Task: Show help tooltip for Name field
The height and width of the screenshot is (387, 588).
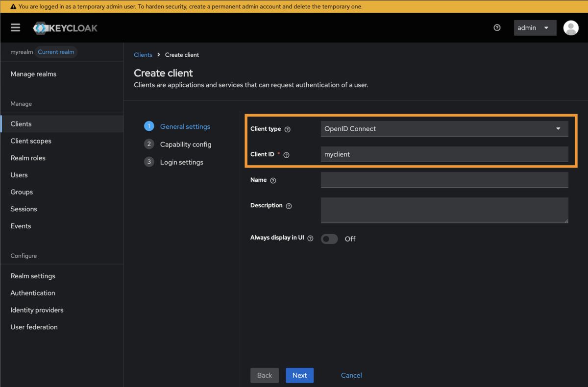Action: [273, 180]
